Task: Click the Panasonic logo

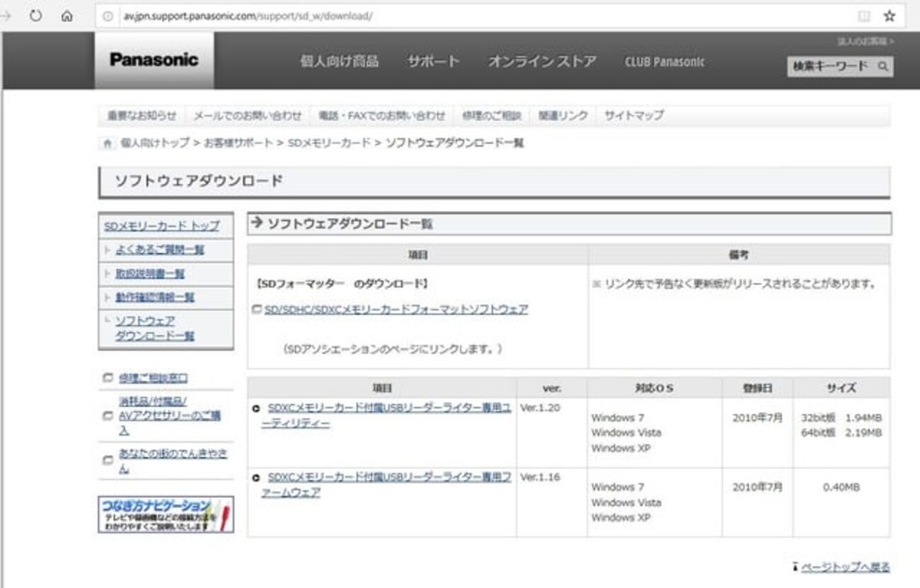Action: pos(154,60)
